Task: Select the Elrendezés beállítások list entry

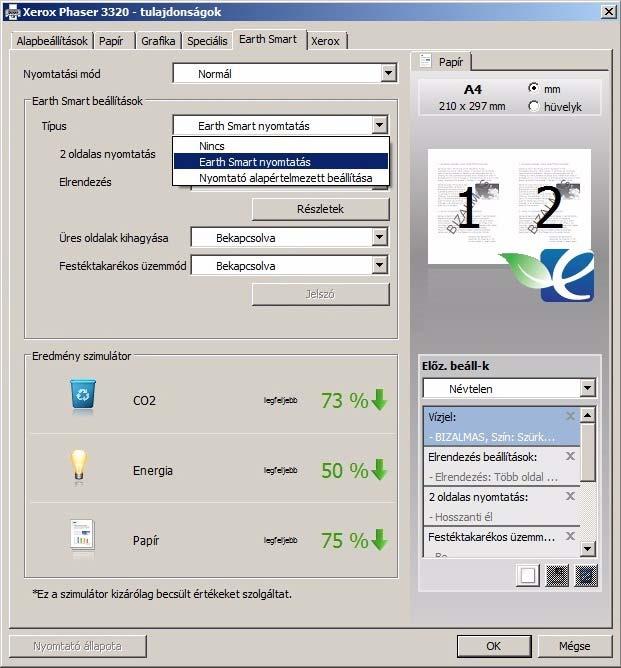Action: pyautogui.click(x=502, y=466)
